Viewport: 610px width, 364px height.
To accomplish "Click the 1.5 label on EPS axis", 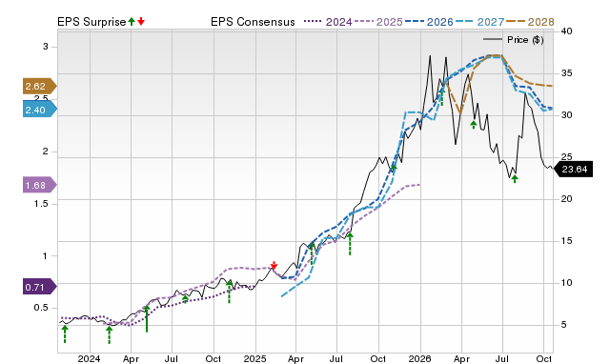I will coord(41,204).
